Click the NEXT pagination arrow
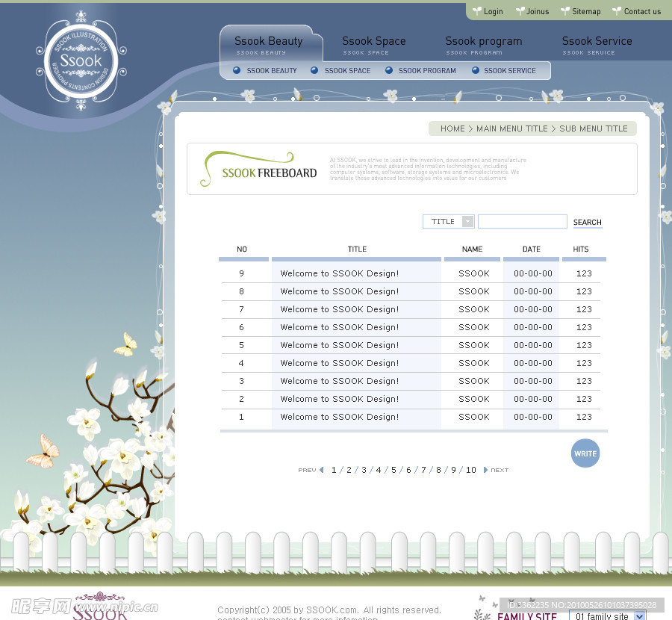 click(485, 470)
